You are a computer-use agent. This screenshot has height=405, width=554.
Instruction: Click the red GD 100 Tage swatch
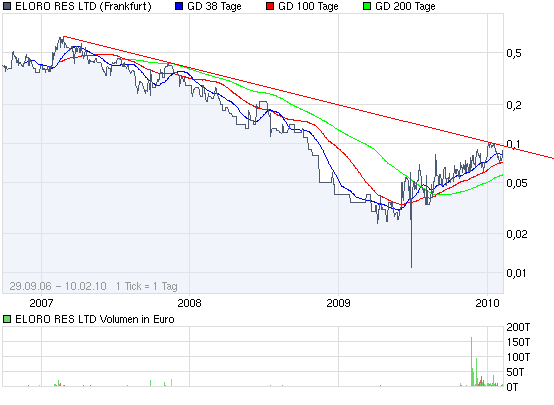(x=270, y=6)
